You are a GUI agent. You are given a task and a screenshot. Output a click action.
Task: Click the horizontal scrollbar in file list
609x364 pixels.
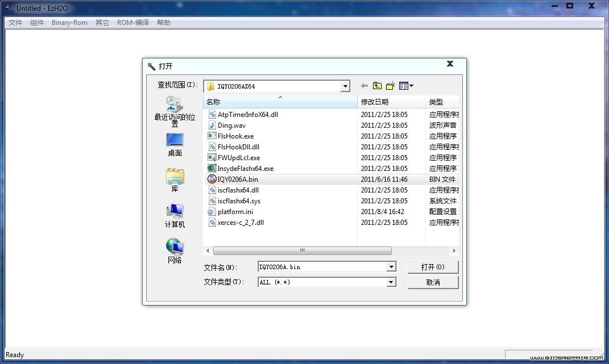click(302, 250)
